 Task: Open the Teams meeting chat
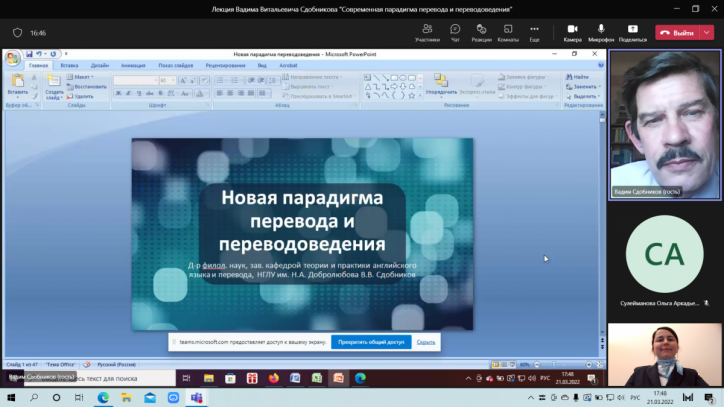tap(455, 33)
